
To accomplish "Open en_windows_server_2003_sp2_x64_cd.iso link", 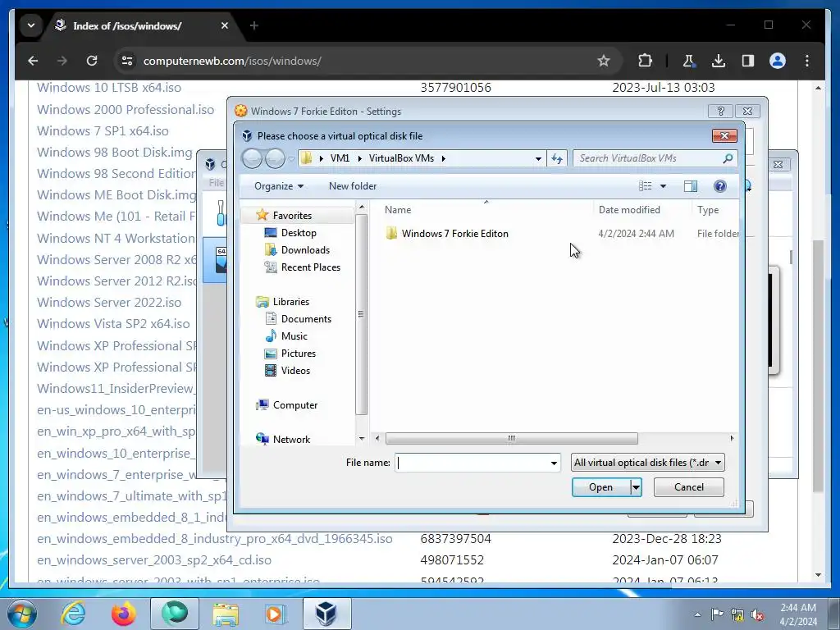I will pyautogui.click(x=154, y=559).
